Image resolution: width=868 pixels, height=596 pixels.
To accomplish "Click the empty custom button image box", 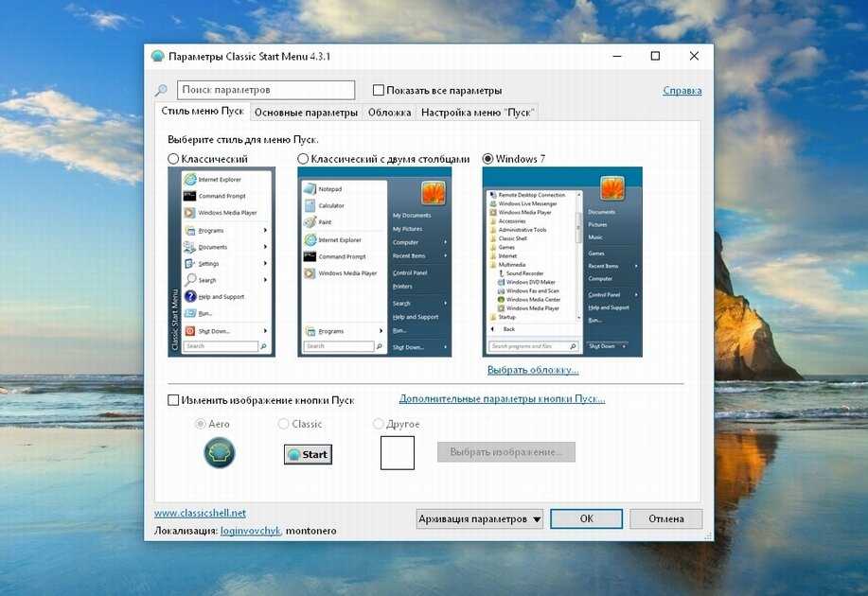I will [398, 452].
